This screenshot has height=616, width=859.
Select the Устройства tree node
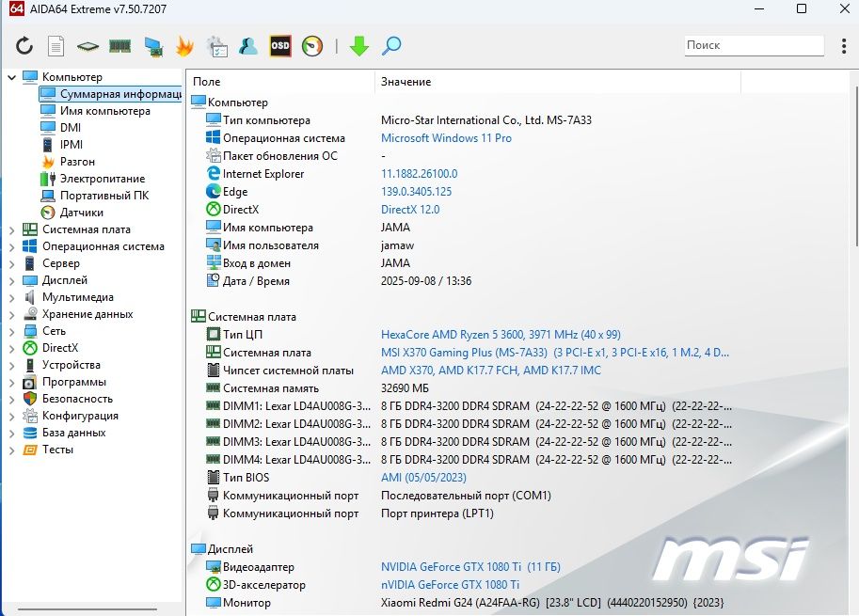pos(72,365)
